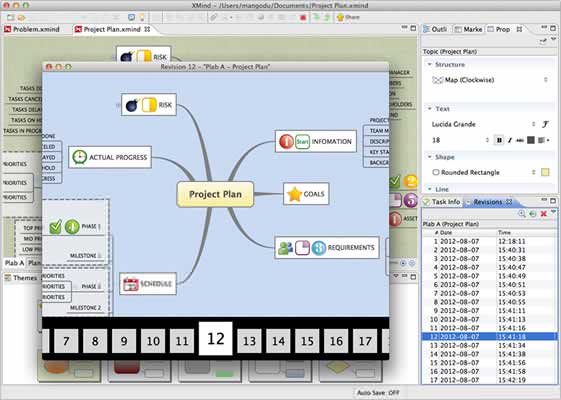
Task: Open the Markers panel tab
Action: 469,29
